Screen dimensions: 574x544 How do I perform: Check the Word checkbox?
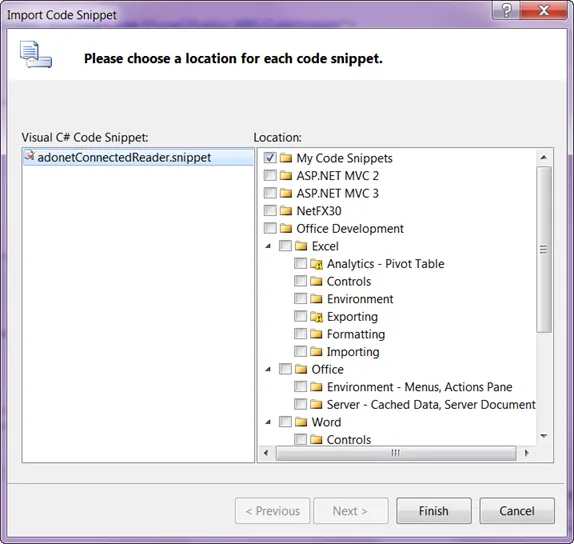[x=285, y=422]
